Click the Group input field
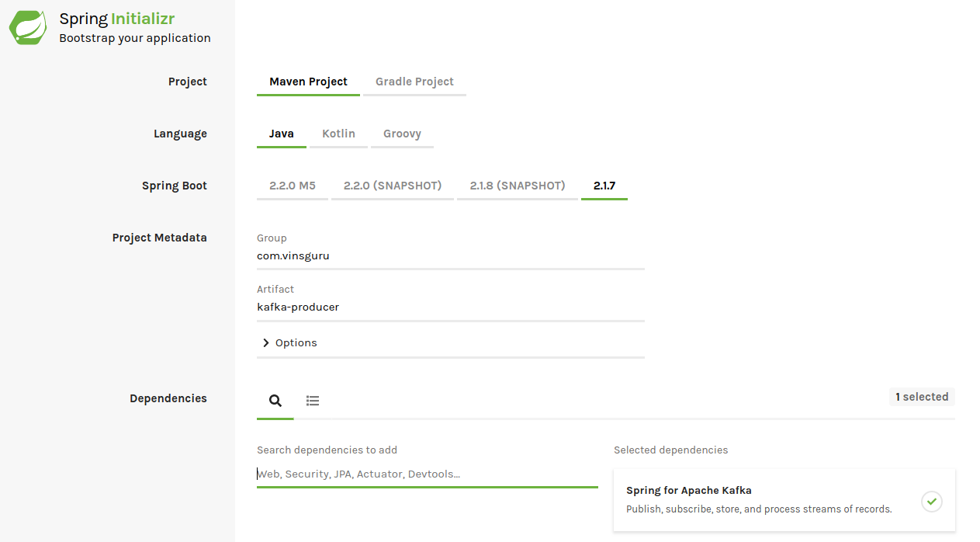 [450, 255]
